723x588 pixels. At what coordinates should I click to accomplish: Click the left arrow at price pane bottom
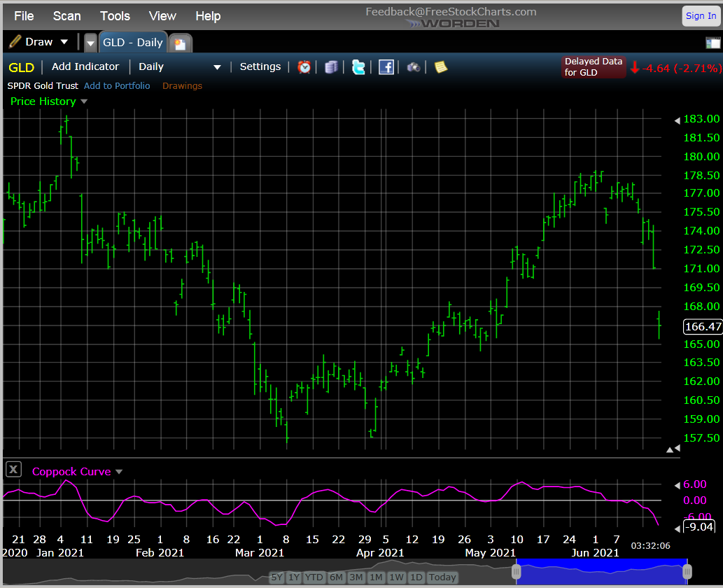(x=678, y=448)
